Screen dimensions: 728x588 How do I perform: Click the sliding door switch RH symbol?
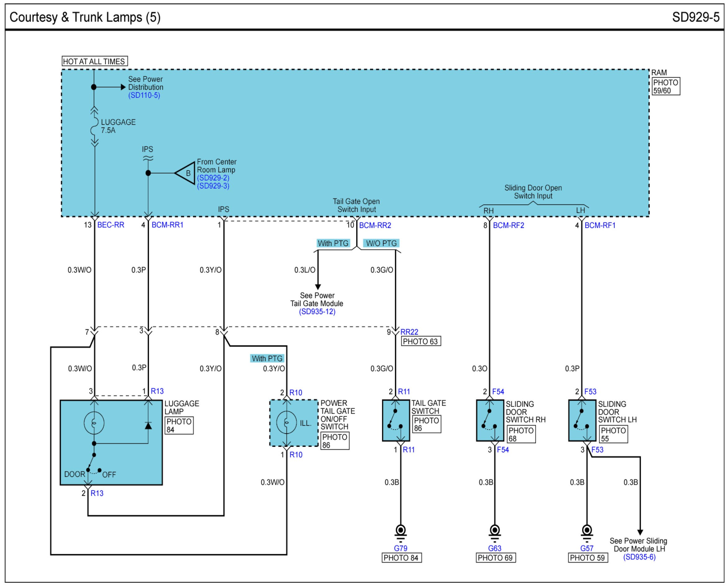pyautogui.click(x=490, y=421)
